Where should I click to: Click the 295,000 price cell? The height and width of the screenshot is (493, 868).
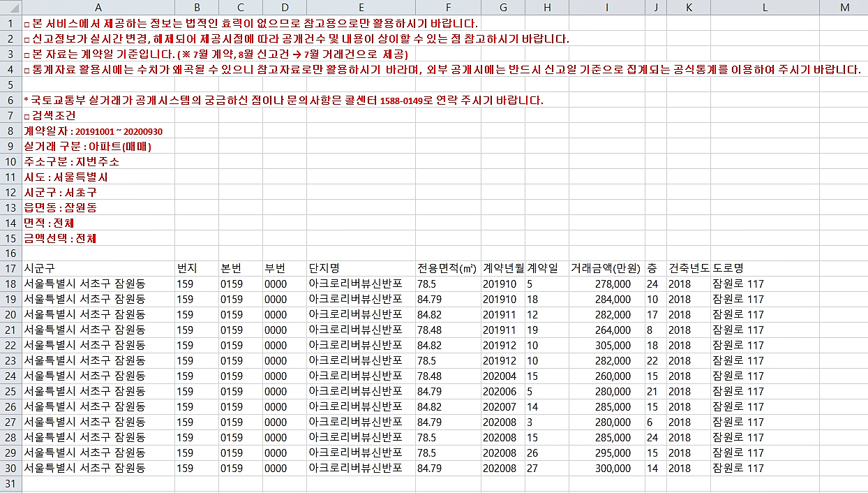(606, 452)
